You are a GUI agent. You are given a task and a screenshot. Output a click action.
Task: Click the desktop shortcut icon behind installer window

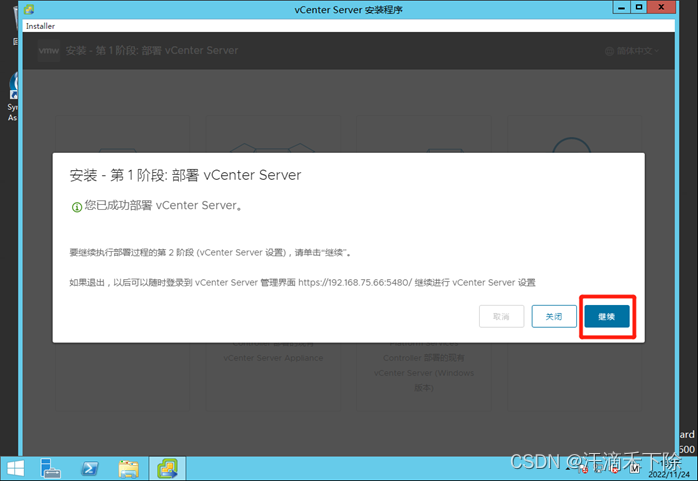13,87
